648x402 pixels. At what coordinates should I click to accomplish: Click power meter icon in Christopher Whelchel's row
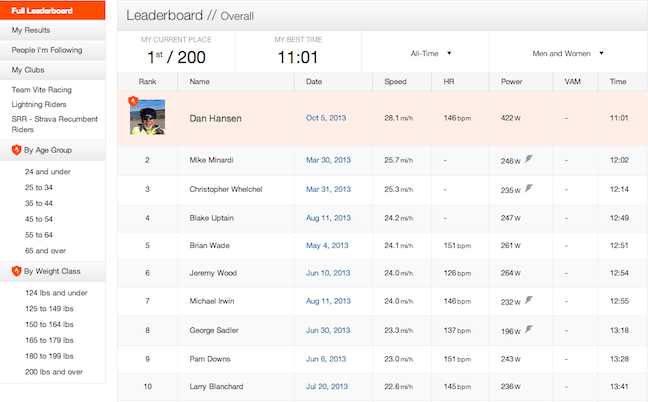click(x=528, y=187)
